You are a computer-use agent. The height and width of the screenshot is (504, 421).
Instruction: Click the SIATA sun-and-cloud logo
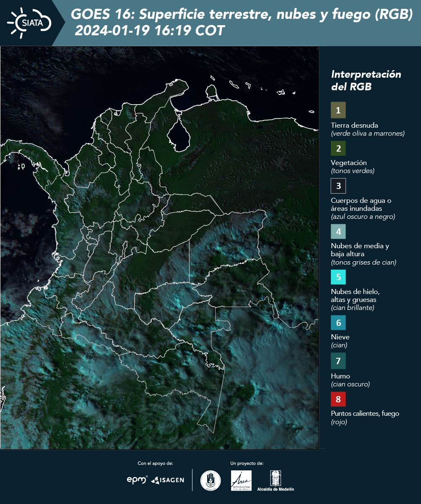29,23
